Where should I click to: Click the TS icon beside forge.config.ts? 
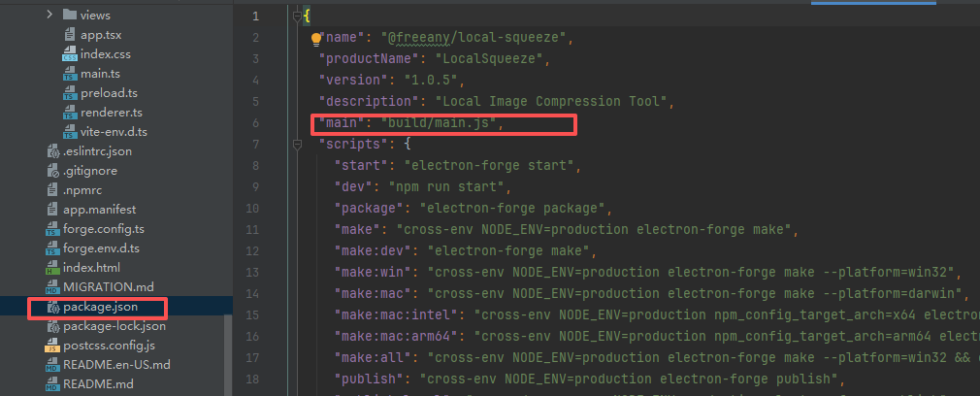click(x=52, y=229)
